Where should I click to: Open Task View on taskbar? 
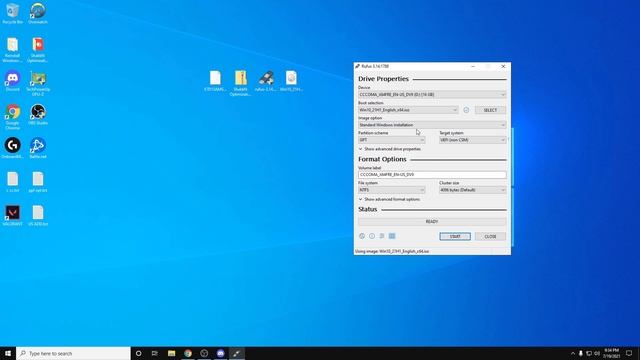155,353
